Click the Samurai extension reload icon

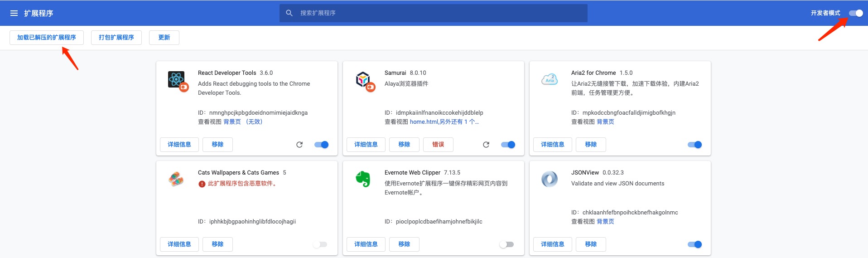point(486,145)
